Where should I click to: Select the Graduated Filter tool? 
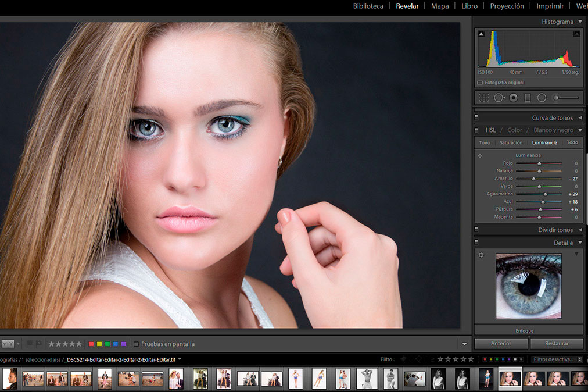click(x=527, y=98)
